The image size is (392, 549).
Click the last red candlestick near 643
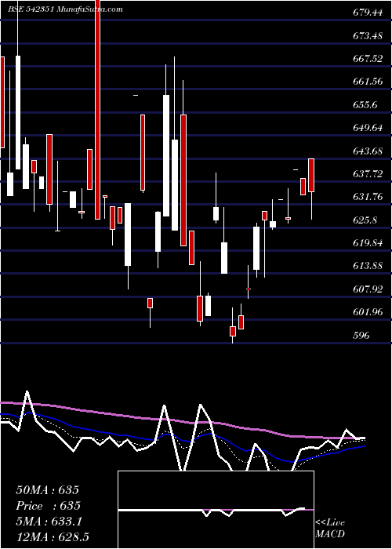coord(311,175)
